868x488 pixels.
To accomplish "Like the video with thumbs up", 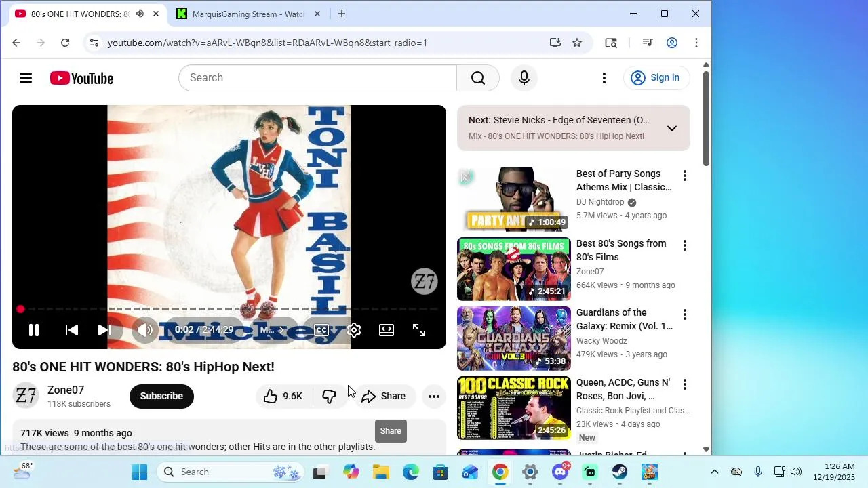I will coord(283,396).
